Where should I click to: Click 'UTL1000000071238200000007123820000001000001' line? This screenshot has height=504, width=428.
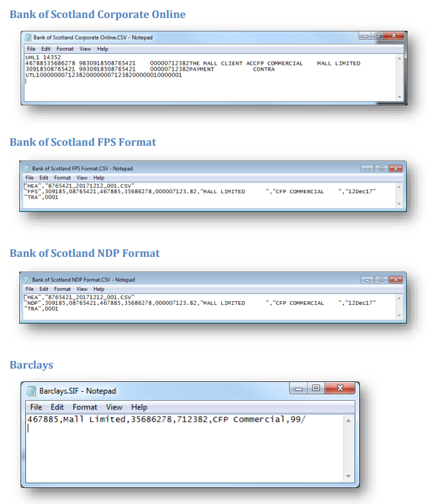[x=103, y=75]
